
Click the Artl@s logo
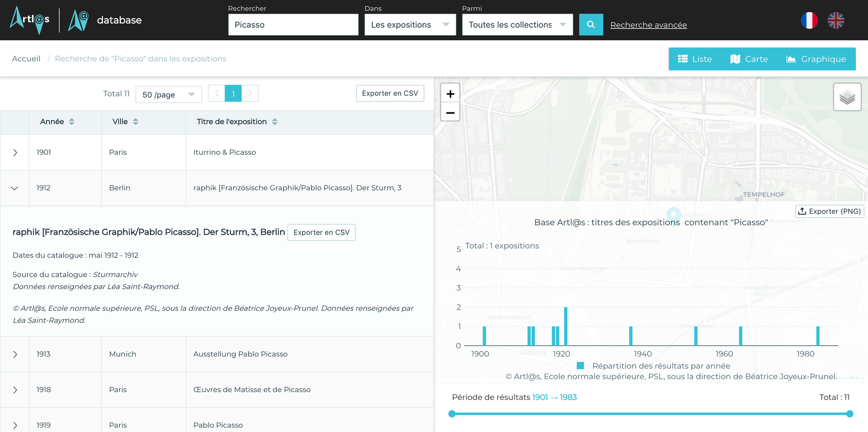tap(30, 20)
